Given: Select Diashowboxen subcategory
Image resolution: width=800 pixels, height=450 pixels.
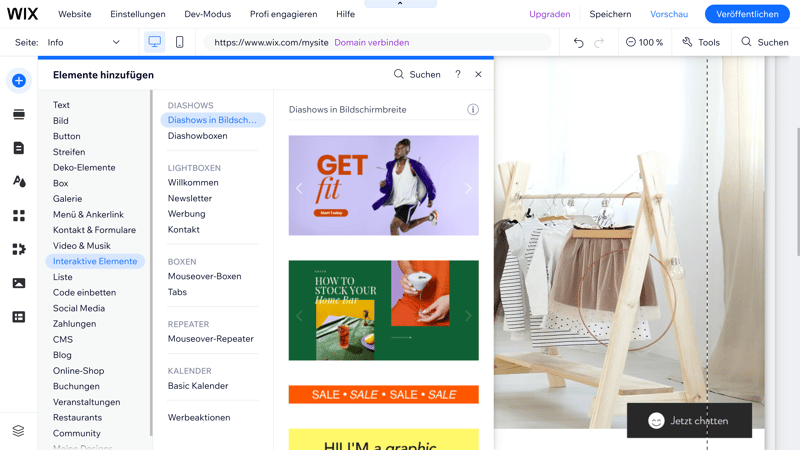Looking at the screenshot, I should click(x=197, y=136).
